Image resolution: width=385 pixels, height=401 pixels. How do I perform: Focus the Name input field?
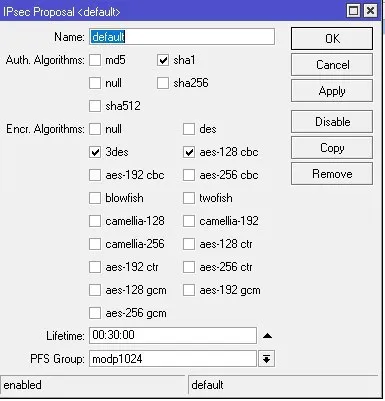tap(182, 37)
